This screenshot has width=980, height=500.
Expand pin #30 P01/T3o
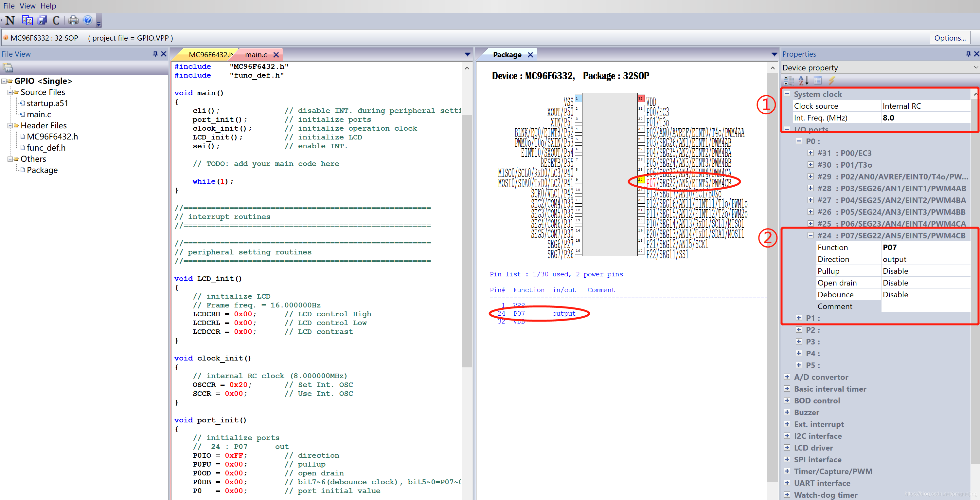(811, 165)
